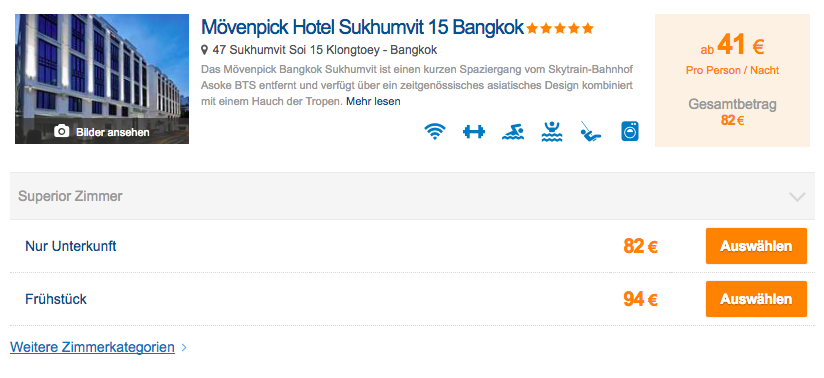824x378 pixels.
Task: Select the Nur Unterkunft board option
Action: pos(71,246)
